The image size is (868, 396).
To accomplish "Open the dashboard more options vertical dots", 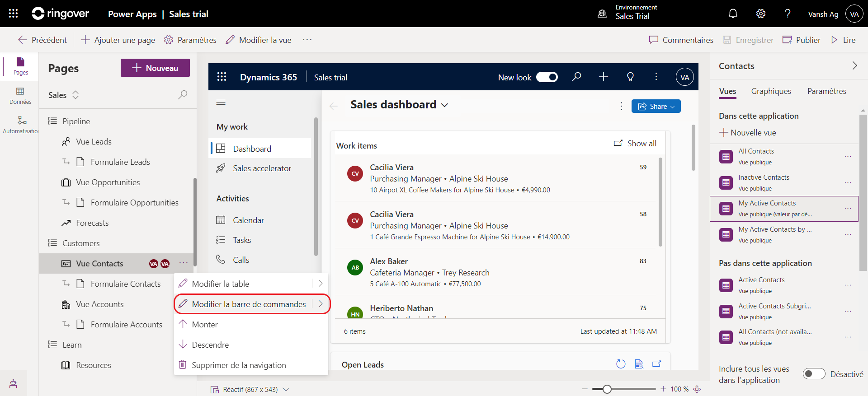I will click(x=621, y=106).
